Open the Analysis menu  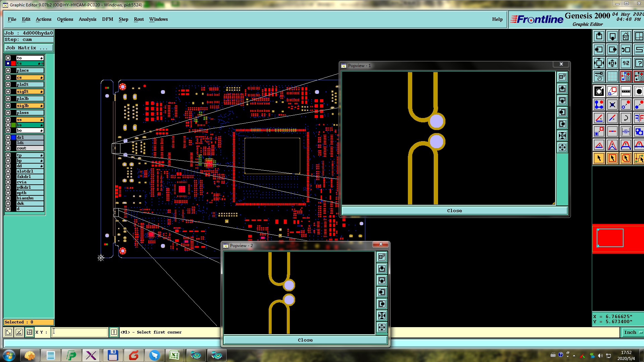point(87,19)
